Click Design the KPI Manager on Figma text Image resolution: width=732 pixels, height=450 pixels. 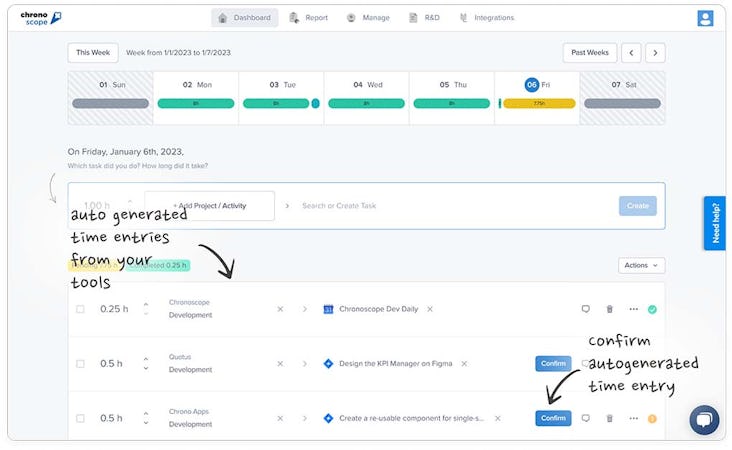[395, 364]
